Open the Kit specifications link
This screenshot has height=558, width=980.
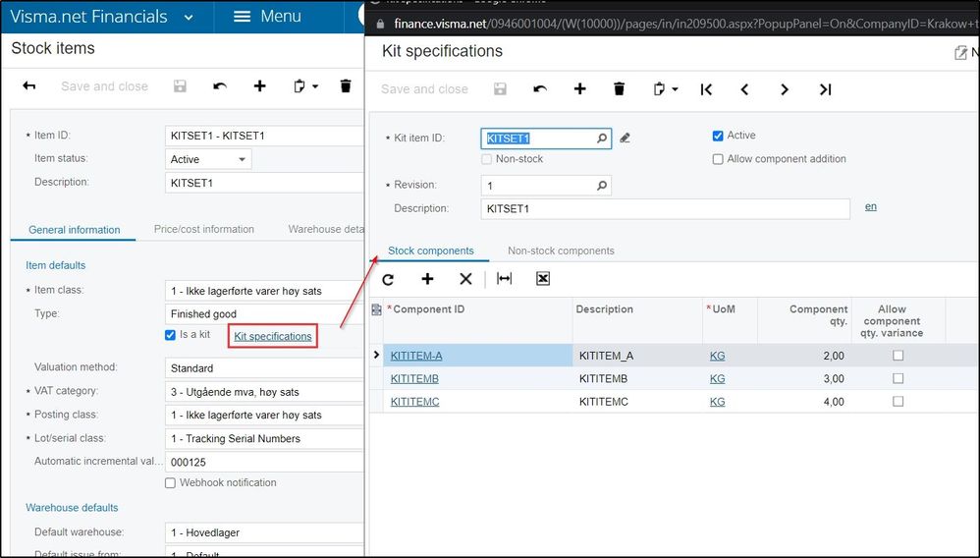coord(273,336)
